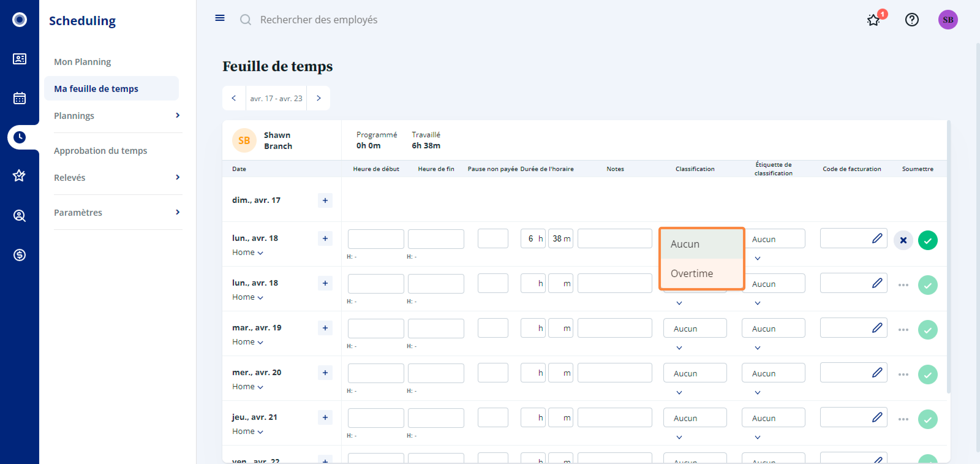
Task: Cancel the first lun., avr. 18 entry
Action: (903, 241)
